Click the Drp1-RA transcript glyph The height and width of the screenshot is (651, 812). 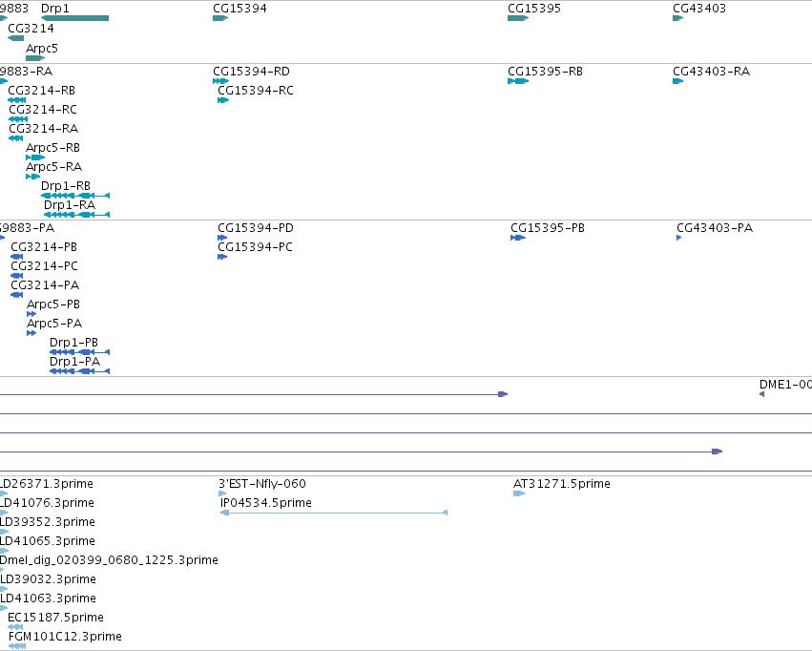[x=76, y=215]
